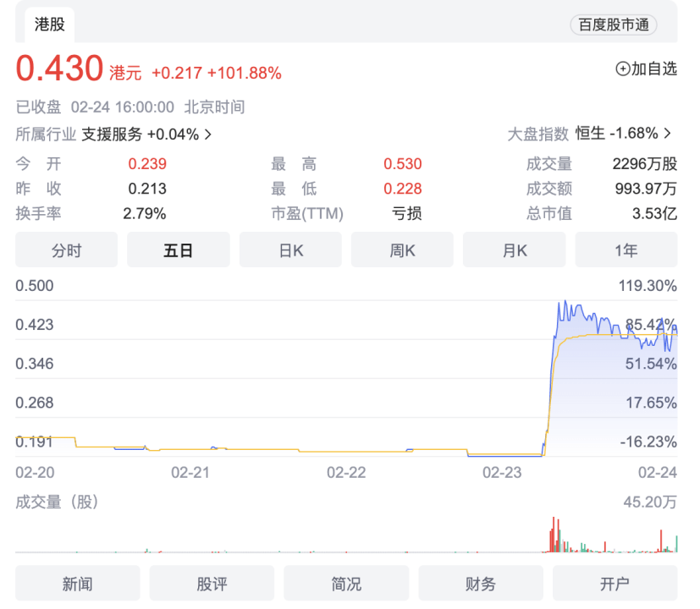Switch to 日K daily candlestick view

tap(290, 250)
